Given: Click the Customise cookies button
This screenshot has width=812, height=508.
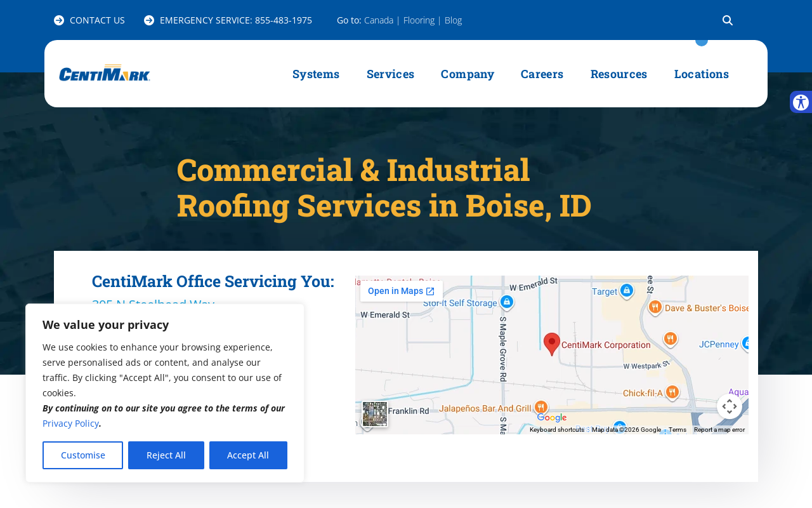Looking at the screenshot, I should click(82, 455).
